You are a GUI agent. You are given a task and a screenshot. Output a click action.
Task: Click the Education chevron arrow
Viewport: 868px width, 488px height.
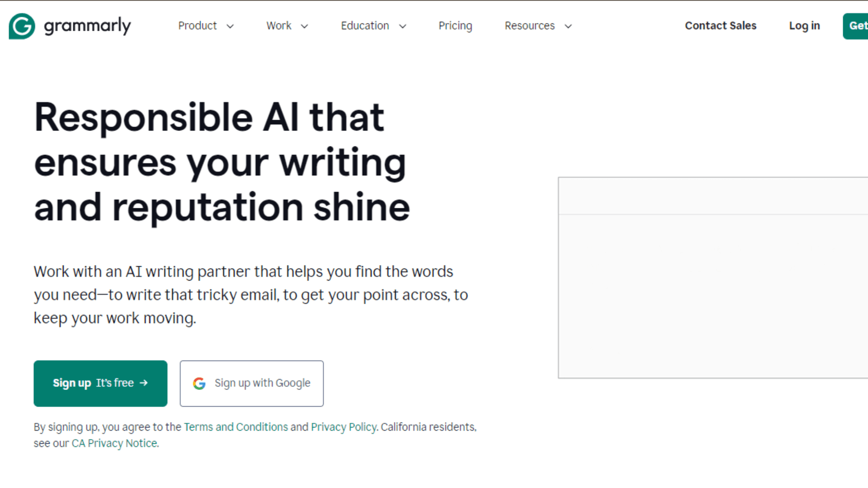tap(402, 26)
